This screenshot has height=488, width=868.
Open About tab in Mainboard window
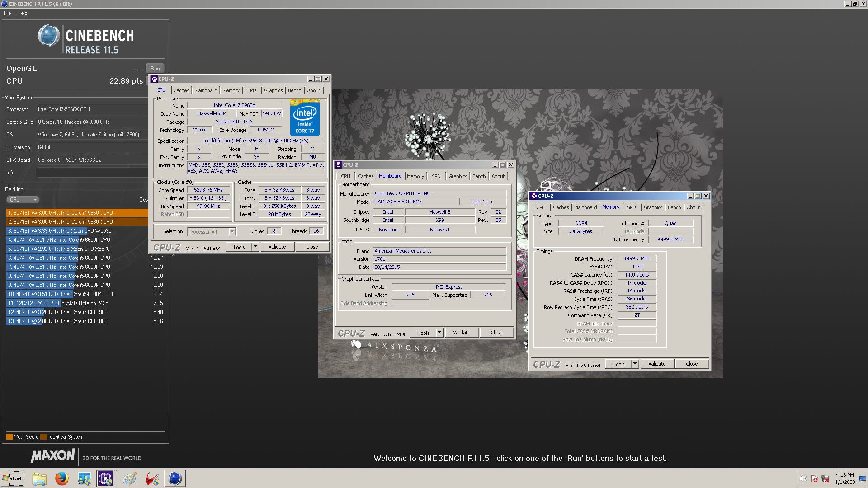pyautogui.click(x=498, y=176)
